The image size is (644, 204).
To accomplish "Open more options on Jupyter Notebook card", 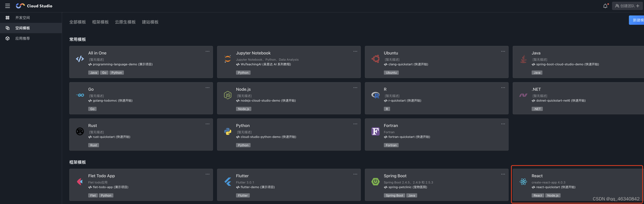I will 355,51.
